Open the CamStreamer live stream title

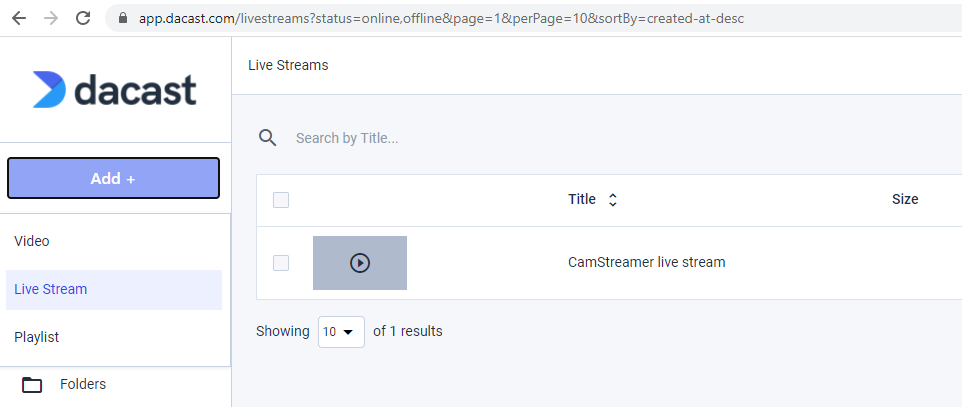[x=646, y=263]
